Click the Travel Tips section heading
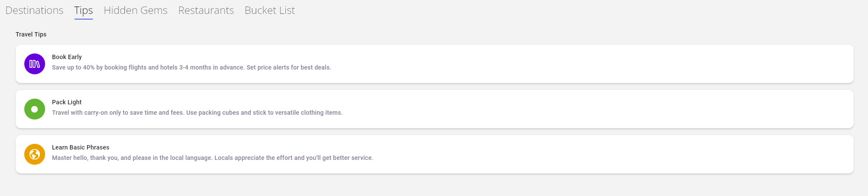 (x=31, y=34)
